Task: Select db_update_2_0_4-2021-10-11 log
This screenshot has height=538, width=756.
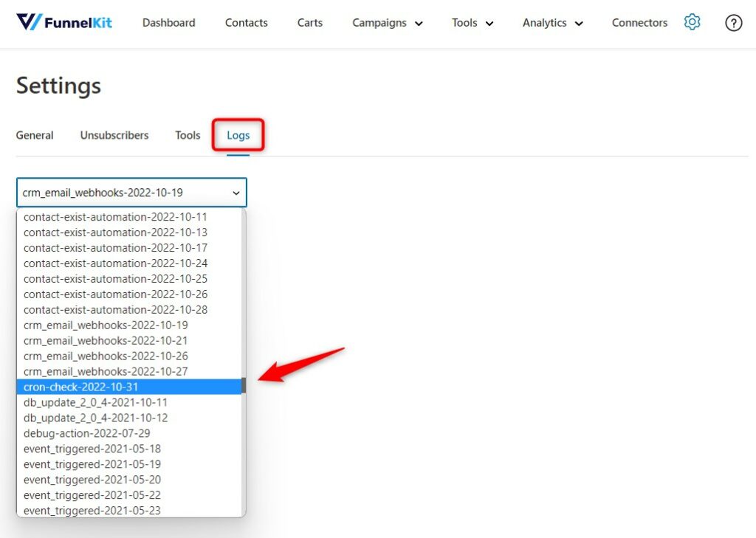Action: [x=128, y=402]
